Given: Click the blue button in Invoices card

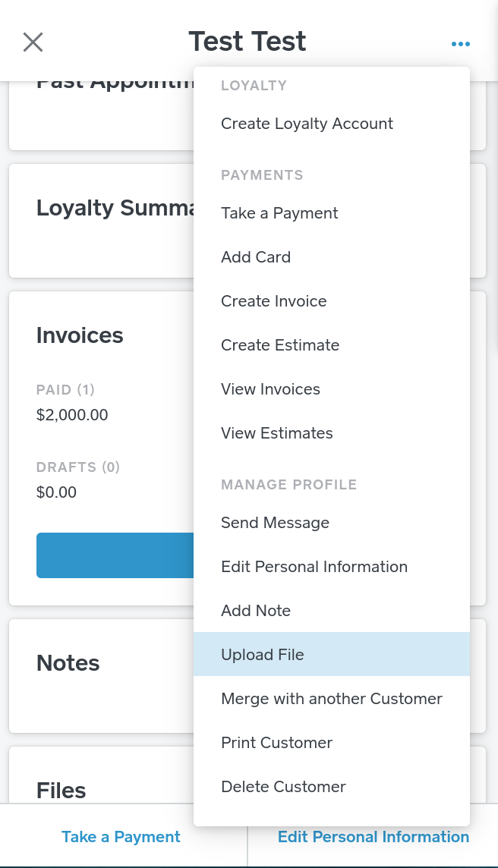Looking at the screenshot, I should [115, 555].
